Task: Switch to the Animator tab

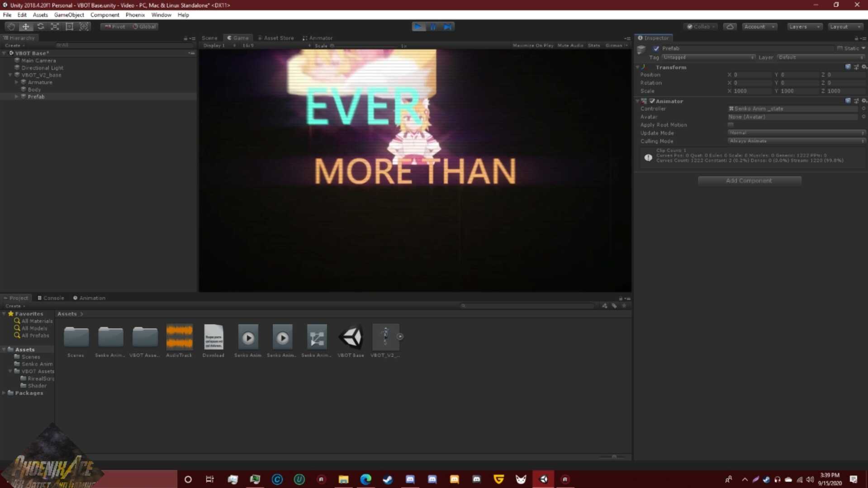Action: [x=318, y=38]
